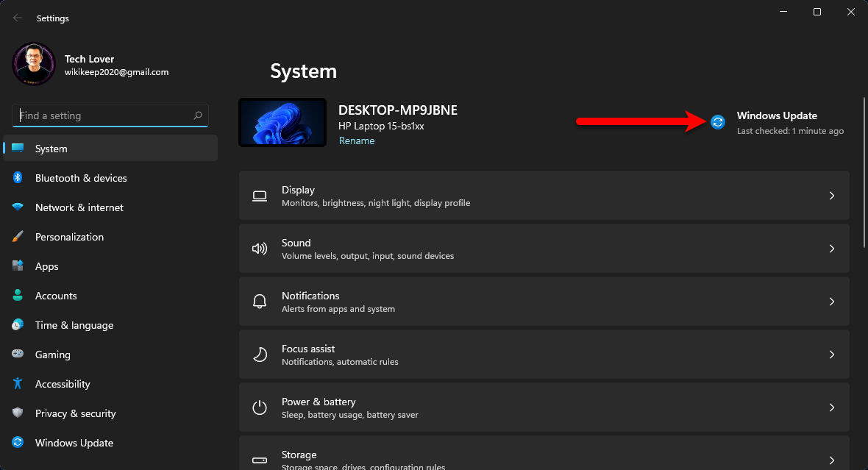Click the Time & language globe icon
This screenshot has height=470, width=868.
pos(18,324)
